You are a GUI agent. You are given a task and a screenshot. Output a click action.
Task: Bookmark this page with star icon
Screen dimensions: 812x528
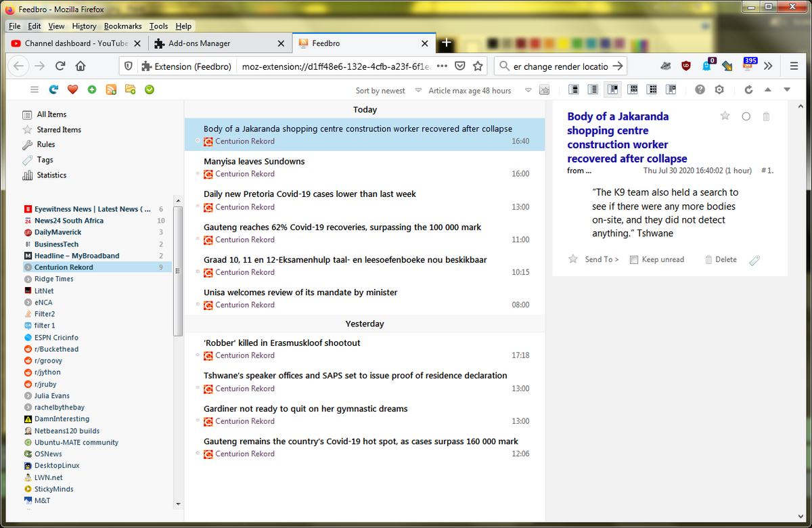coord(478,66)
